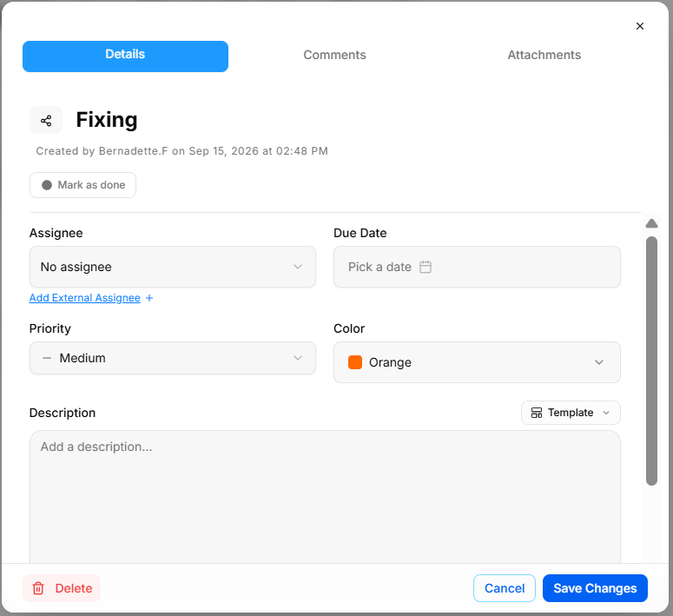Click Add External Assignee link
The height and width of the screenshot is (616, 673).
(x=85, y=298)
